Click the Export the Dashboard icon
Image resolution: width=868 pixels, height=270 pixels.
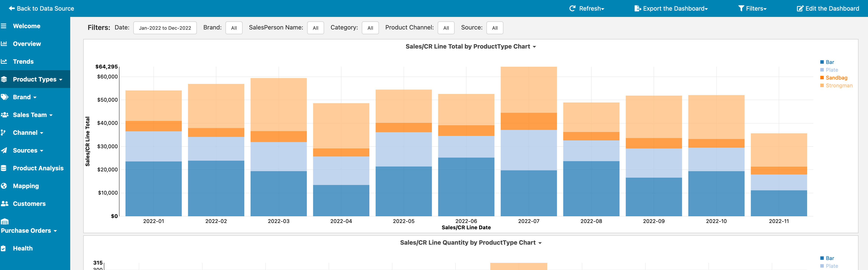tap(638, 8)
